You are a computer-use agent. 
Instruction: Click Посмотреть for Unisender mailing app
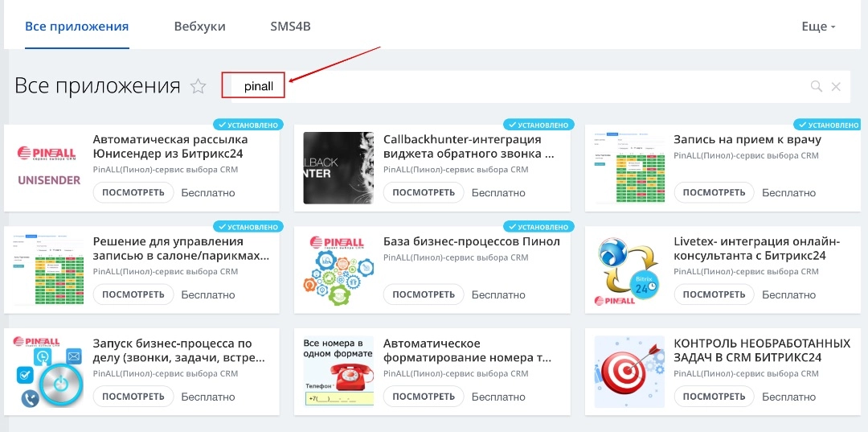[133, 192]
